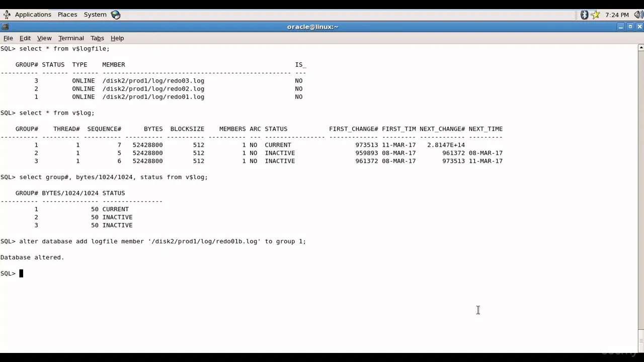
Task: Click the '/disk2/prod1/log/redo02.log' member path
Action: tap(153, 88)
